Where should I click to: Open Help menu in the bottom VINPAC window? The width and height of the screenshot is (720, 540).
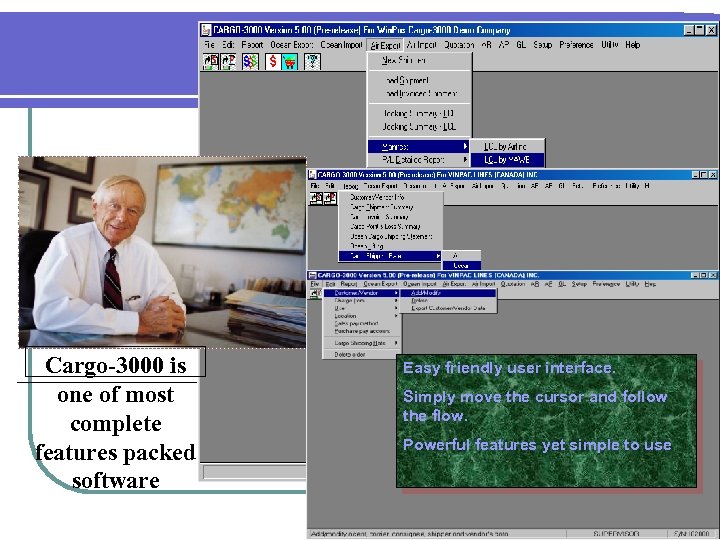(x=650, y=284)
